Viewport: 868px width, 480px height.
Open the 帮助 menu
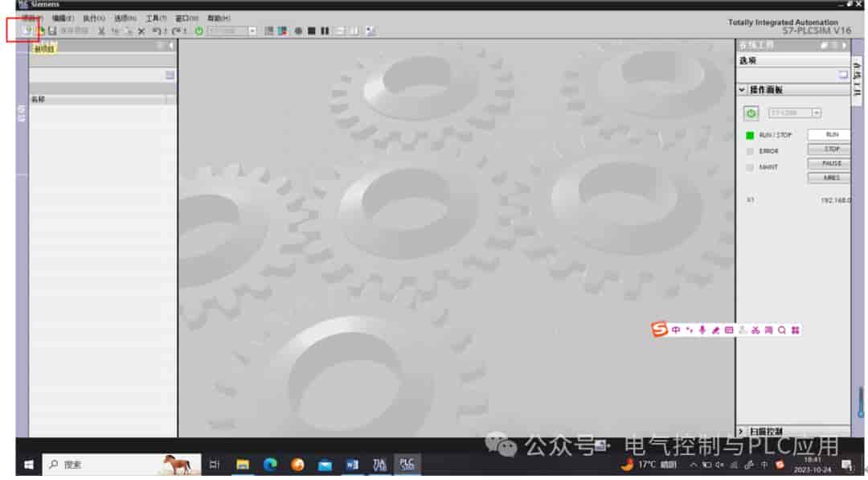tap(219, 18)
